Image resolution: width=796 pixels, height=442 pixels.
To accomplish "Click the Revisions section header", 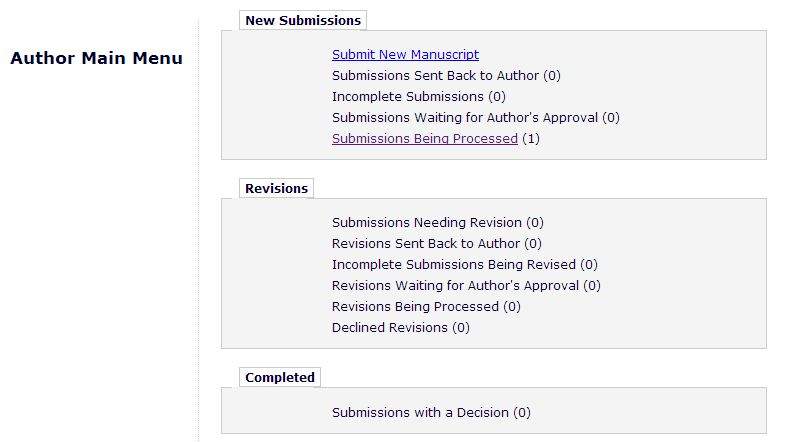I will [276, 188].
